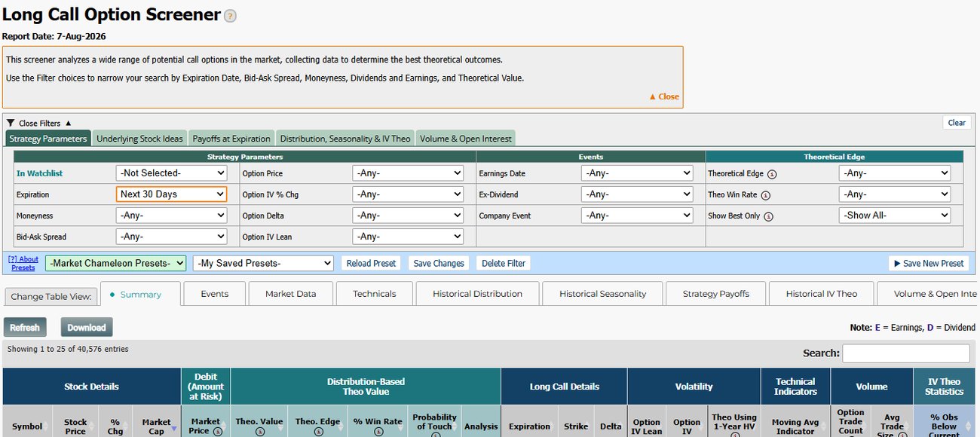Viewport: 980px width, 437px height.
Task: Select the Summary table view
Action: [140, 295]
